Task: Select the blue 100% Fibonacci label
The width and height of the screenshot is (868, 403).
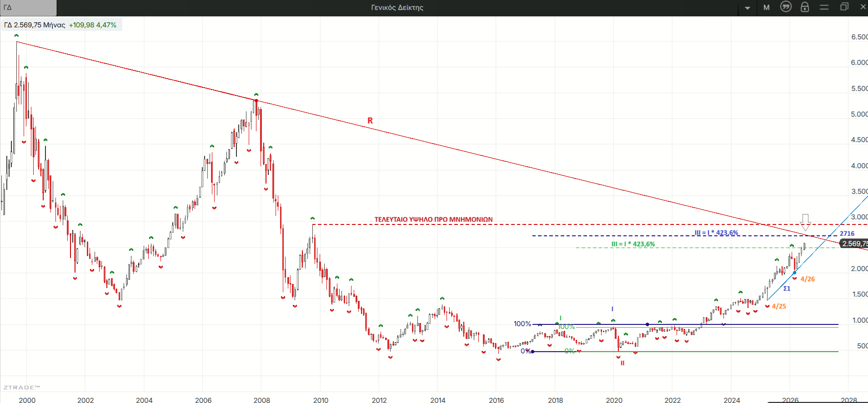Action: coord(522,324)
